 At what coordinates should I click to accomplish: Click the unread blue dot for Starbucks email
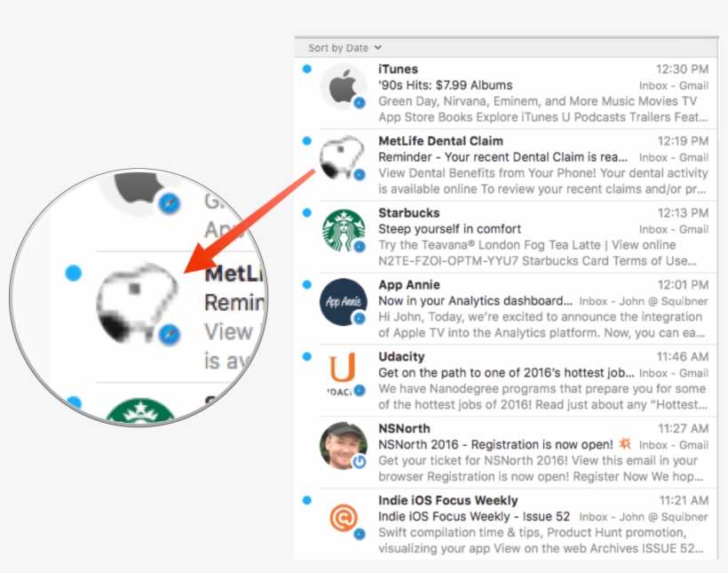coord(307,213)
